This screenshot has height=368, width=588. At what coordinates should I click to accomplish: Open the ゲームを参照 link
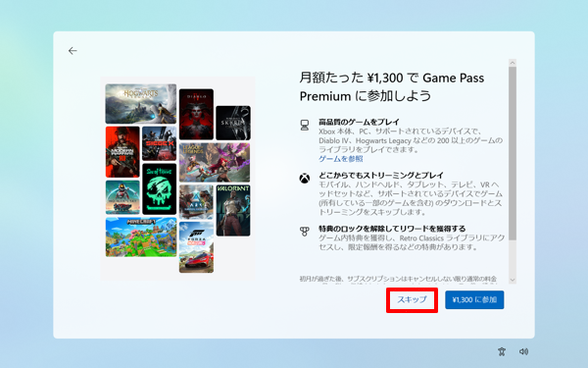pyautogui.click(x=341, y=159)
